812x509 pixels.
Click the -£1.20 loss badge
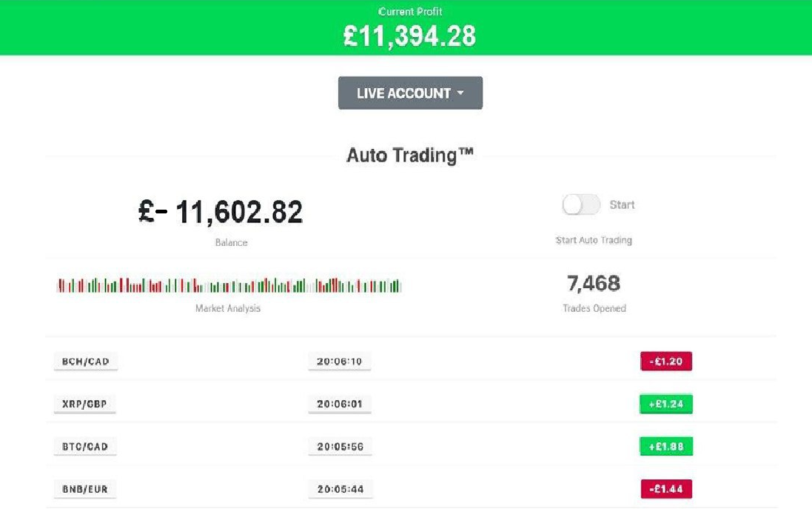tap(666, 362)
